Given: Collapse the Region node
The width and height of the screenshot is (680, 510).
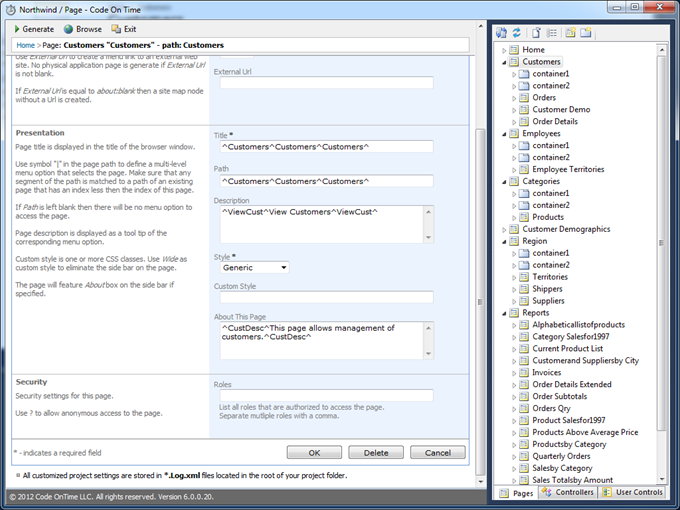Looking at the screenshot, I should click(x=504, y=242).
